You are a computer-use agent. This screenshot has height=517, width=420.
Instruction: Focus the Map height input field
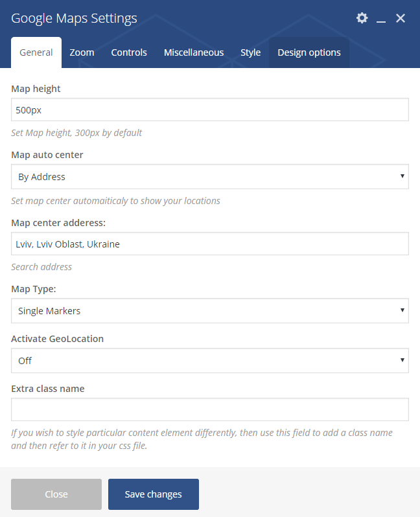(x=210, y=109)
